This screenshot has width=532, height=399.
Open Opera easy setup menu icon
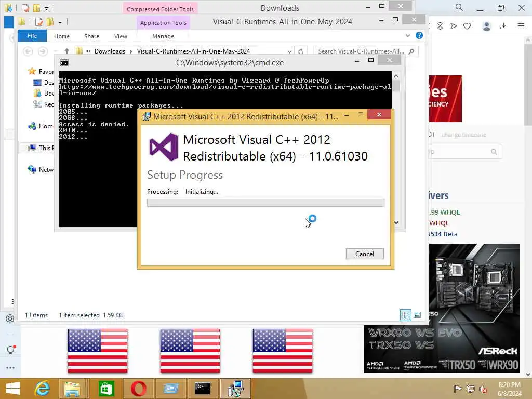[521, 26]
